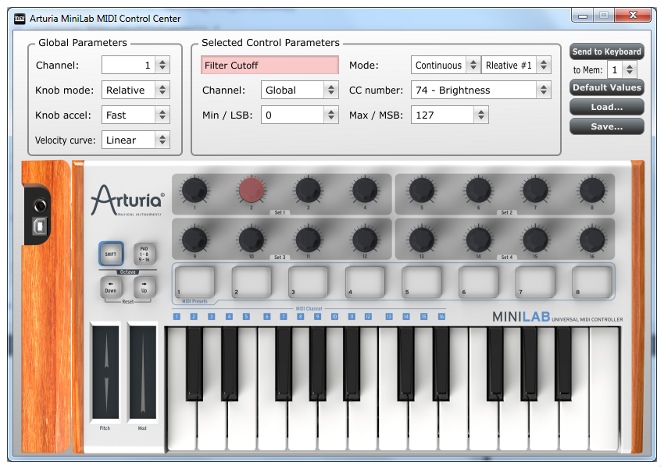Open the Rleative #1 dropdown
The image size is (662, 467).
pos(516,65)
